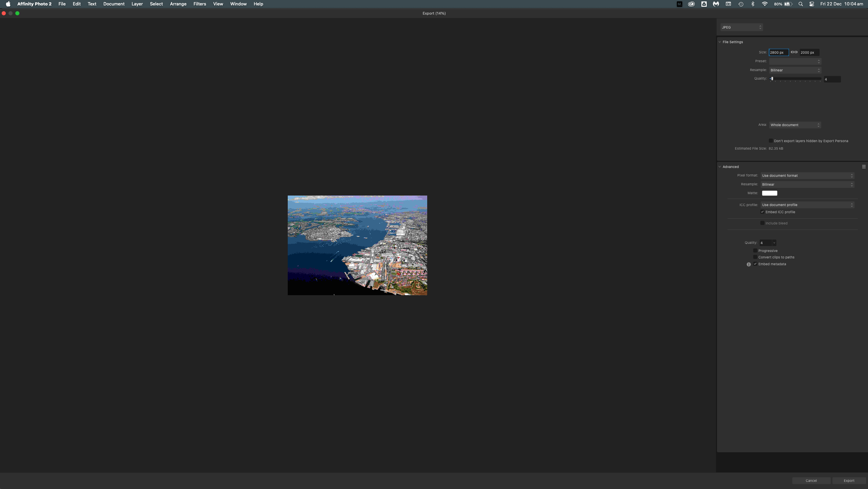Click the battery status icon

coord(788,4)
